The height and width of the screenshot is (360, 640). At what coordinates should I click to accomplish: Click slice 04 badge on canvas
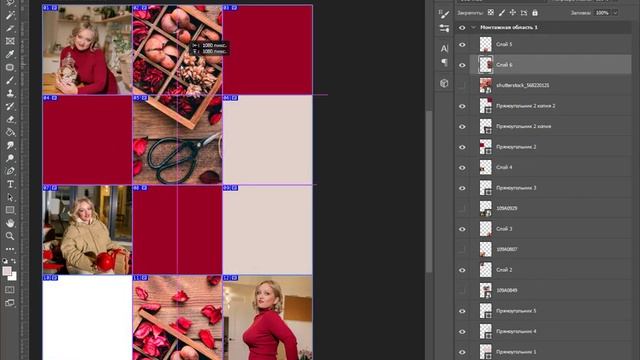pyautogui.click(x=50, y=98)
